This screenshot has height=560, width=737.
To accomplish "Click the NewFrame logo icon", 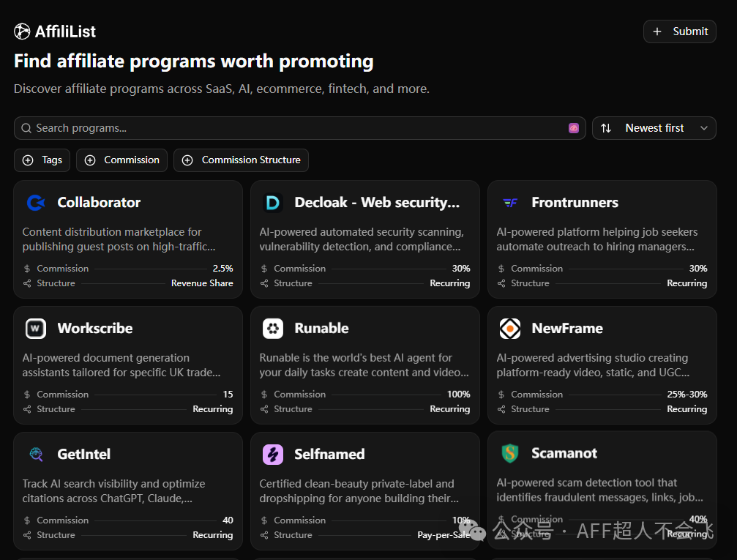I will point(510,329).
